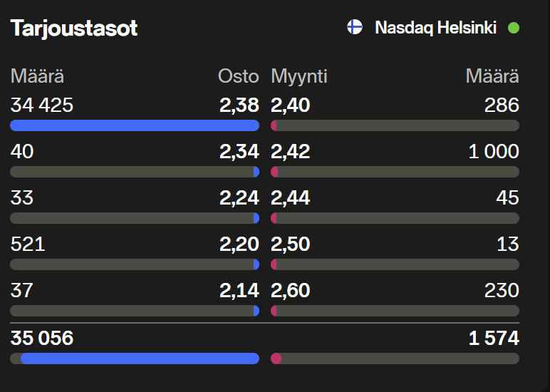Click the blue bid bar for 34 425

pos(135,125)
